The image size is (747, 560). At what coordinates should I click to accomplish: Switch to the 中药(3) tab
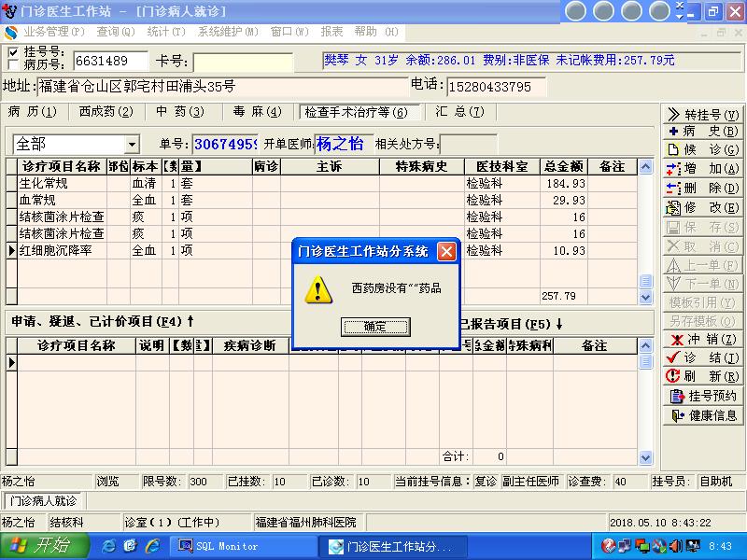[x=181, y=112]
